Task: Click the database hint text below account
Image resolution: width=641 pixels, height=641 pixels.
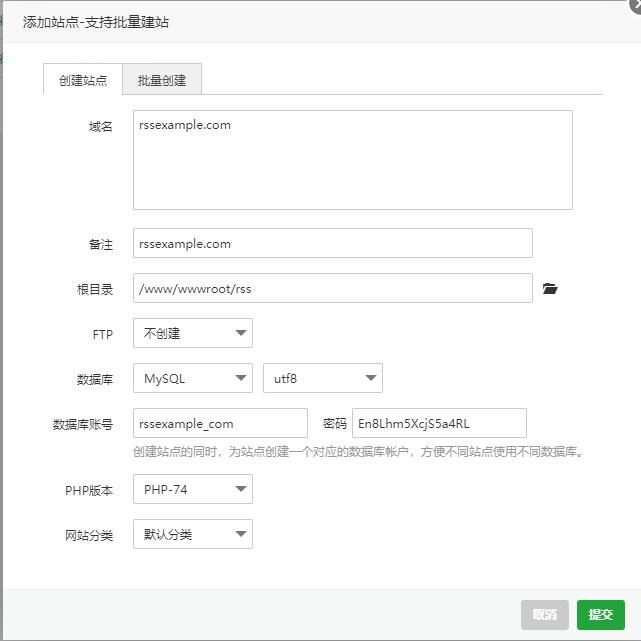Action: (357, 451)
